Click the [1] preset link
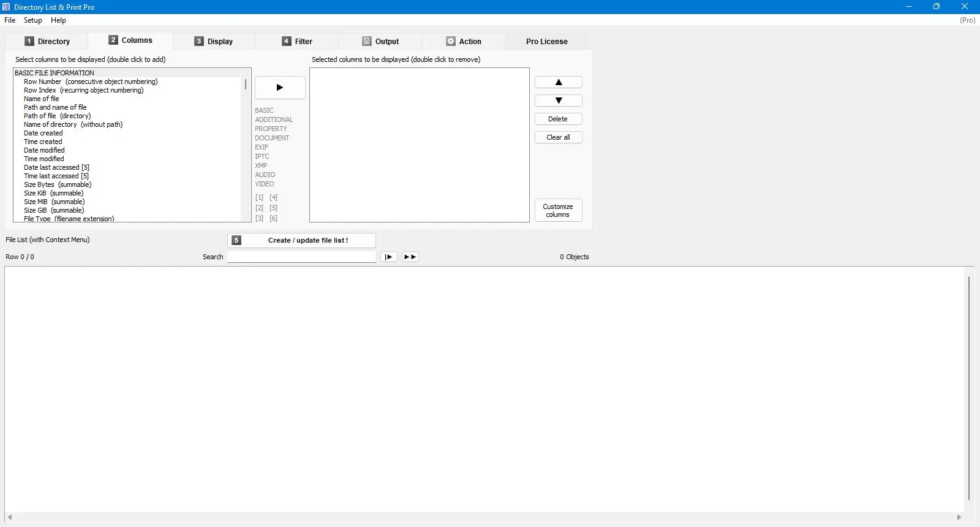 click(x=260, y=197)
